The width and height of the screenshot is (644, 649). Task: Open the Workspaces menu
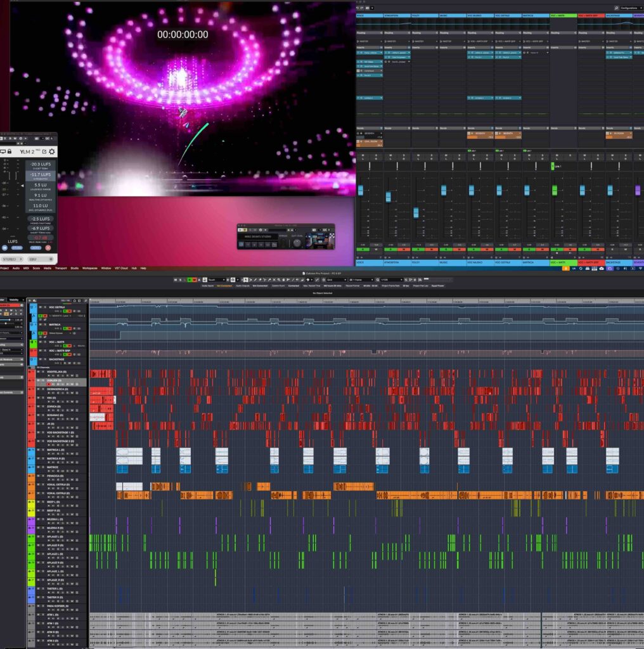[x=89, y=268]
